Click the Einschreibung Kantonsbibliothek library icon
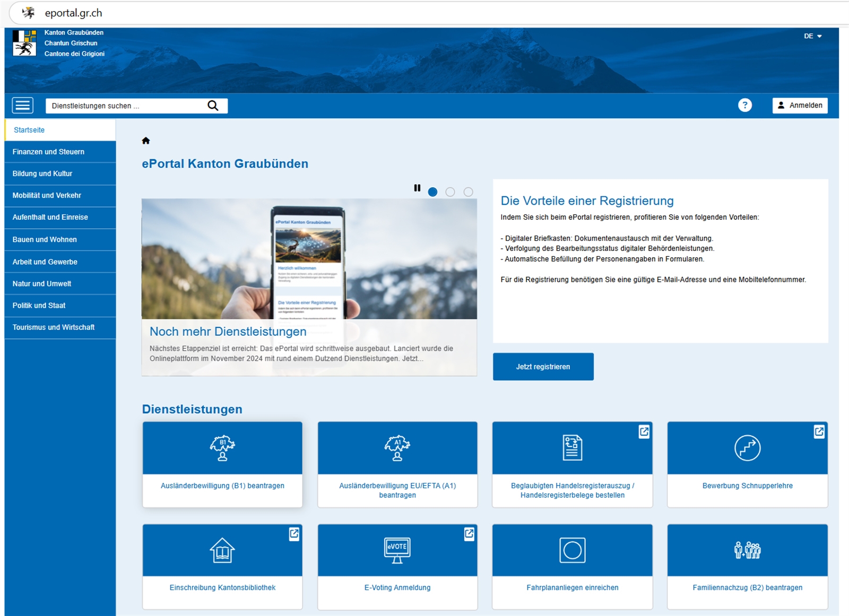Screen dimensions: 849x616 point(222,550)
